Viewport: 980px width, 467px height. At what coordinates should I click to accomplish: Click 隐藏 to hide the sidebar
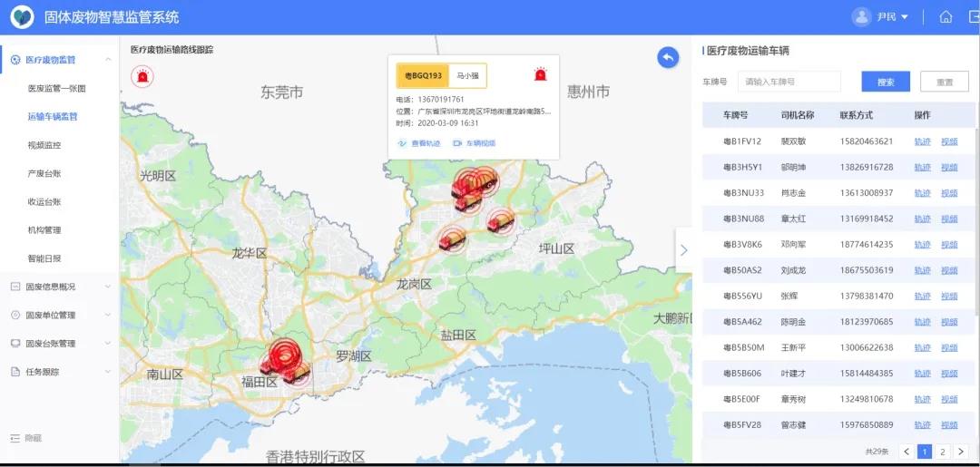click(x=27, y=438)
